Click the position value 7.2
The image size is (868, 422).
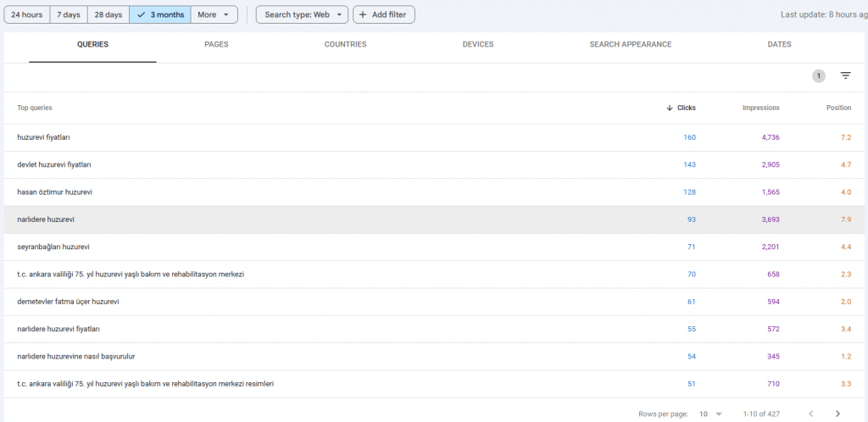846,137
